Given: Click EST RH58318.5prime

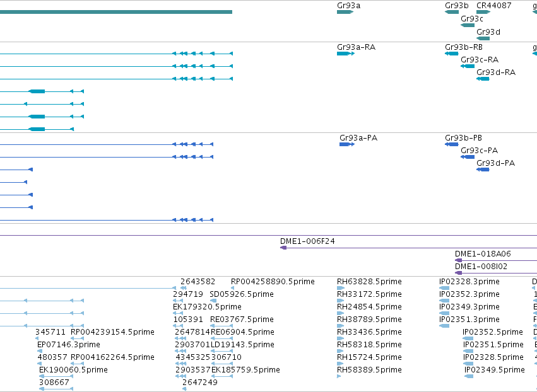Looking at the screenshot, I should point(340,351).
